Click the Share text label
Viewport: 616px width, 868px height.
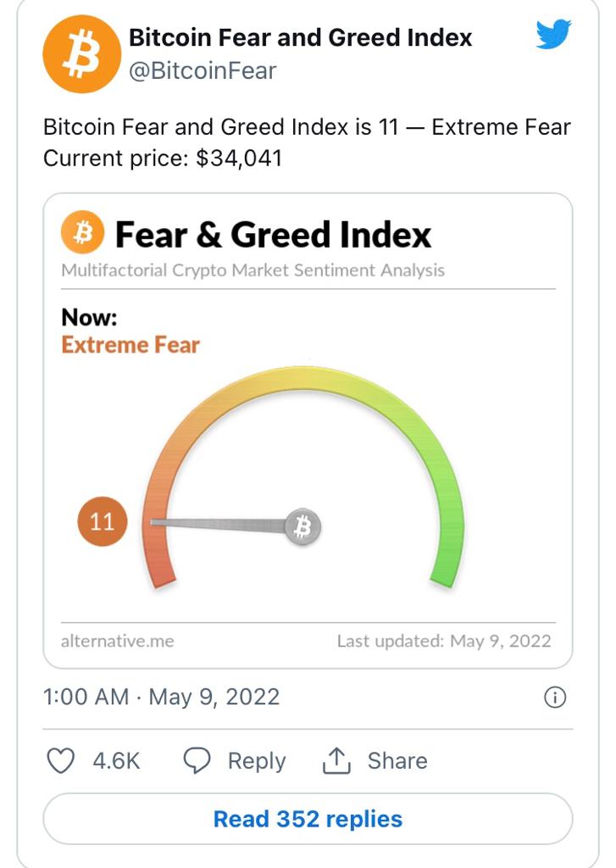click(397, 760)
